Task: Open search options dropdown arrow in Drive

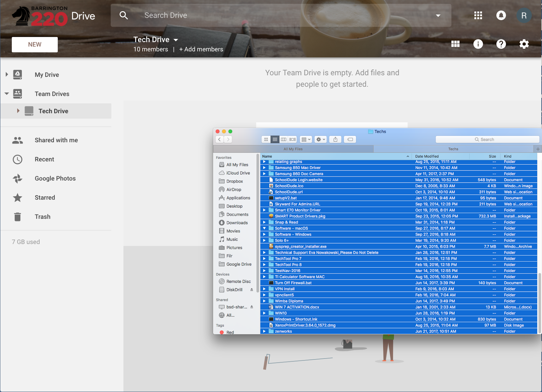Action: pyautogui.click(x=438, y=16)
